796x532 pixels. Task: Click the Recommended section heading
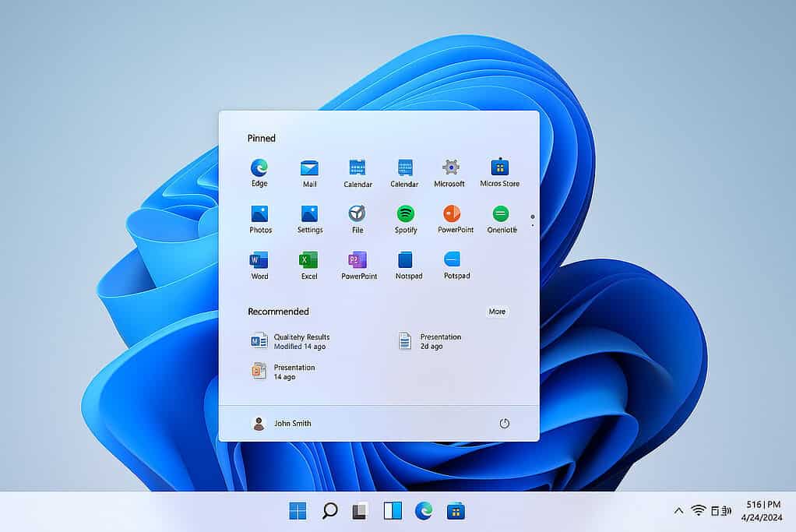pos(278,312)
